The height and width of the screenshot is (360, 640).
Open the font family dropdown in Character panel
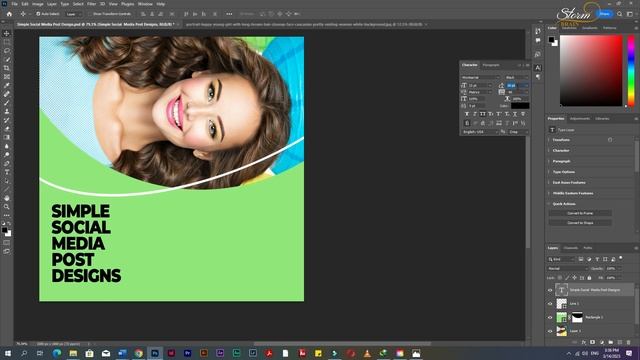[481, 78]
